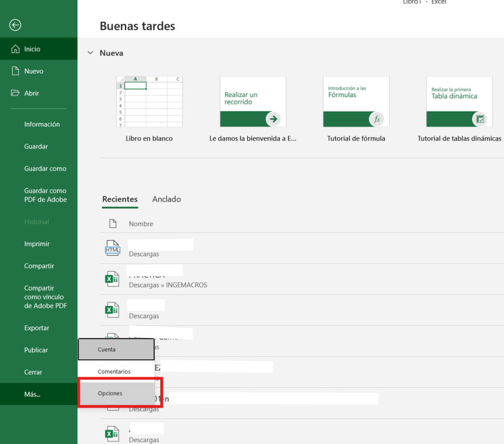Image resolution: width=504 pixels, height=444 pixels.
Task: Click the HTML file icon in Recientes
Action: pos(113,248)
